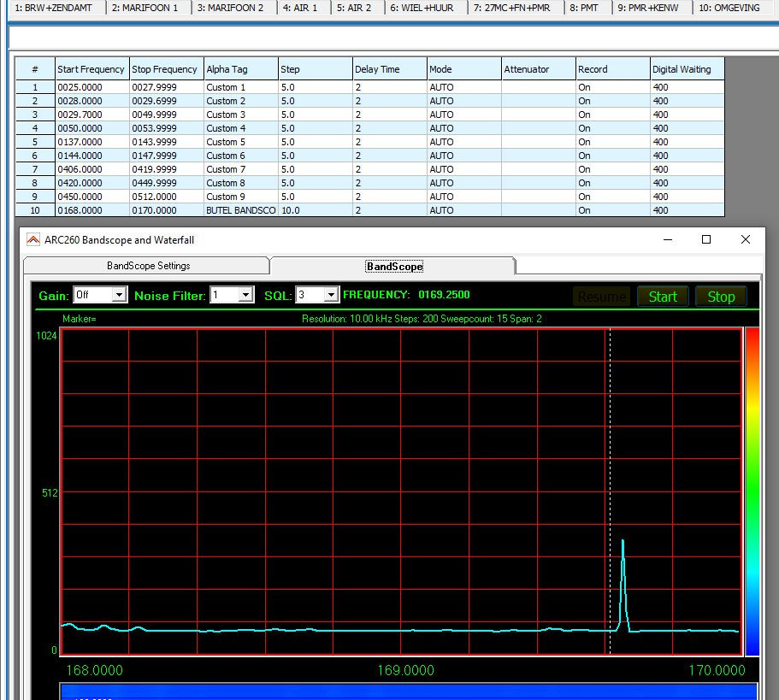The height and width of the screenshot is (700, 779).
Task: Maximize the ARC260 Bandscope window
Action: click(706, 239)
